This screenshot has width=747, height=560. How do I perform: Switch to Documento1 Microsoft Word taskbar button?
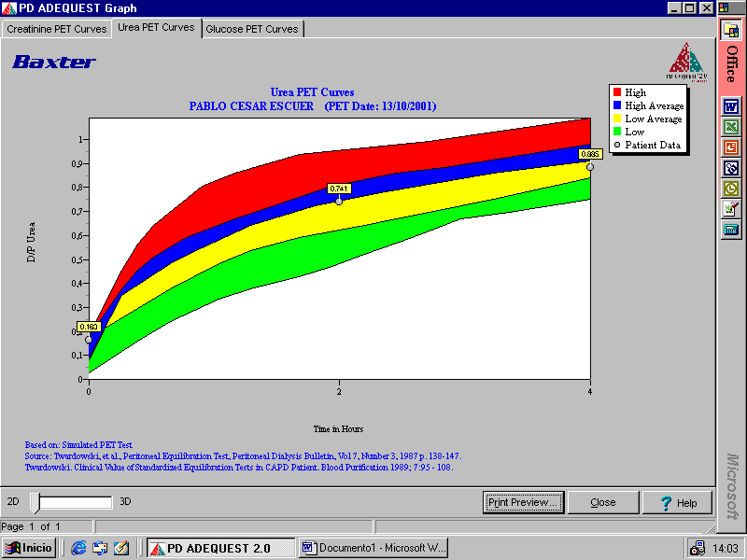point(373,548)
